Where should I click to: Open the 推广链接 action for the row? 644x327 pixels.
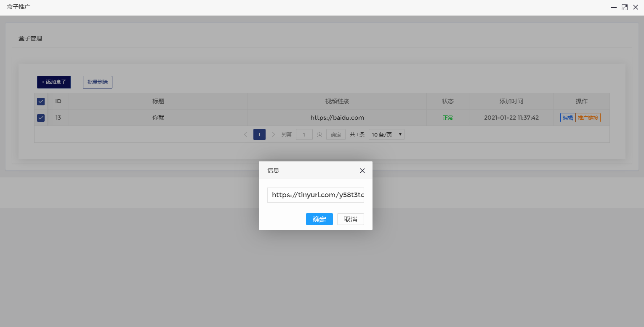(x=588, y=118)
